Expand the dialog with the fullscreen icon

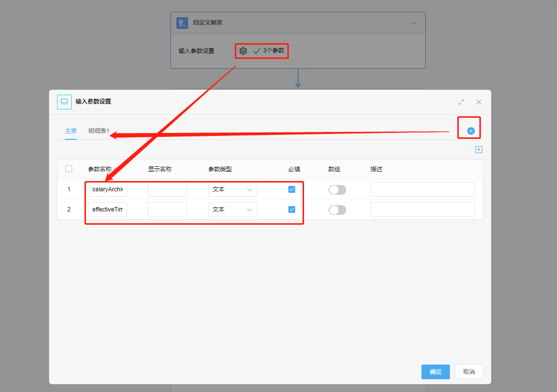pyautogui.click(x=461, y=102)
